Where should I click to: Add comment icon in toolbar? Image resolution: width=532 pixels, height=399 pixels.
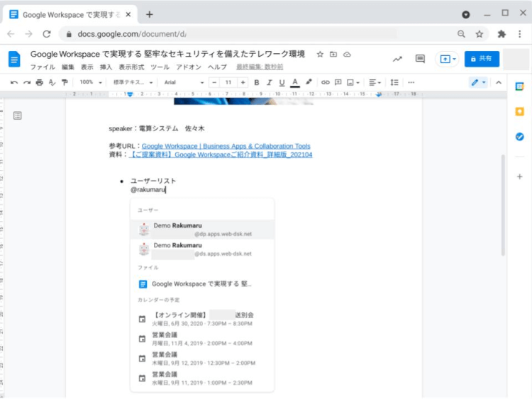(338, 82)
